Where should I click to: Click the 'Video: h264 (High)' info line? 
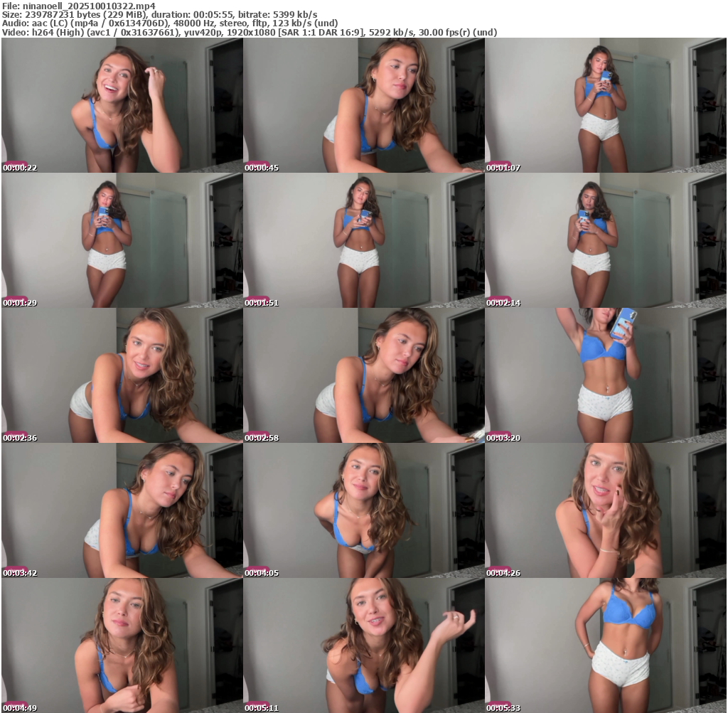click(x=250, y=32)
